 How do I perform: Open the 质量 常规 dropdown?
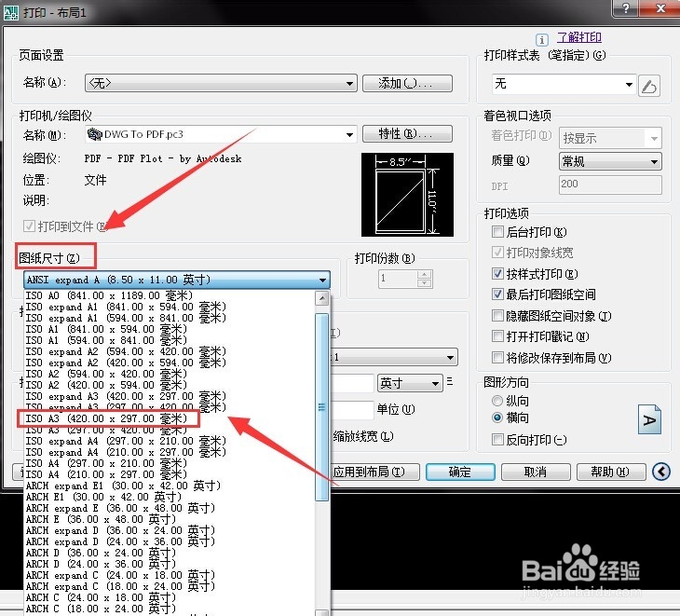(610, 162)
